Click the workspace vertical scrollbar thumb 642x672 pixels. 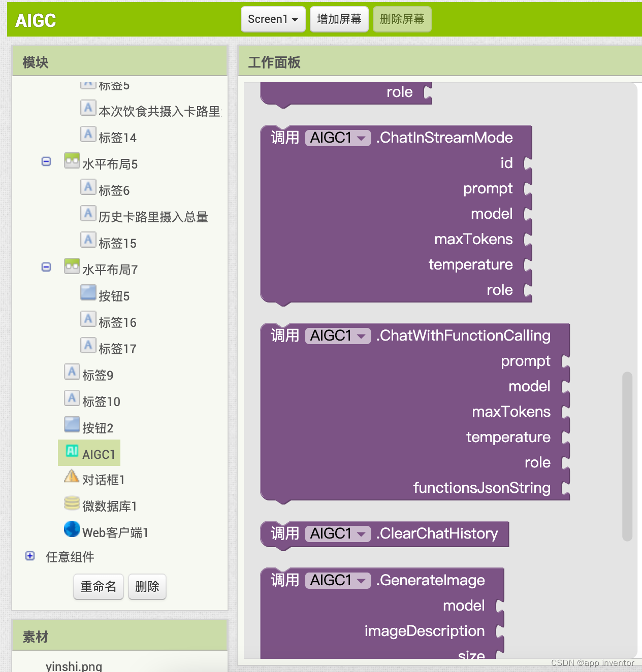click(627, 457)
